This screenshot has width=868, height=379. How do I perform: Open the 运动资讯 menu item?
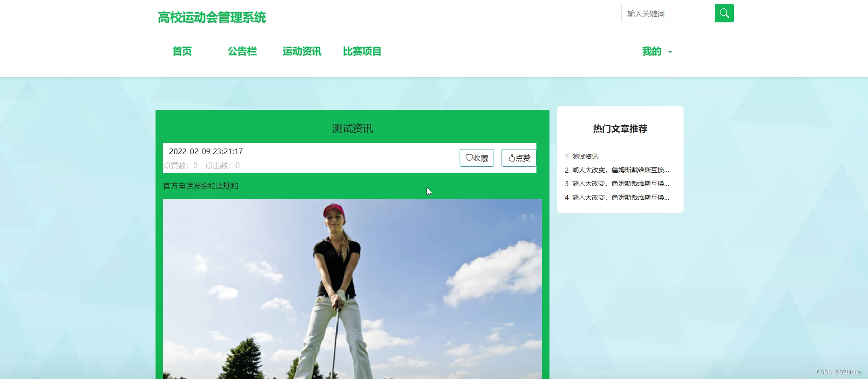pyautogui.click(x=302, y=51)
